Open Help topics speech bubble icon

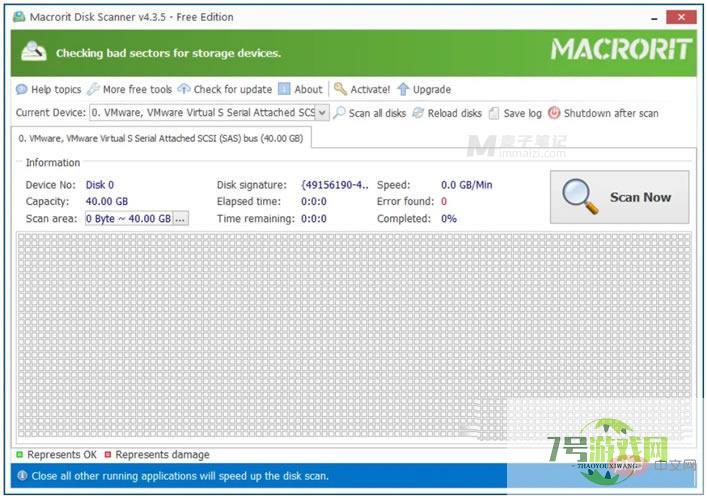point(21,89)
